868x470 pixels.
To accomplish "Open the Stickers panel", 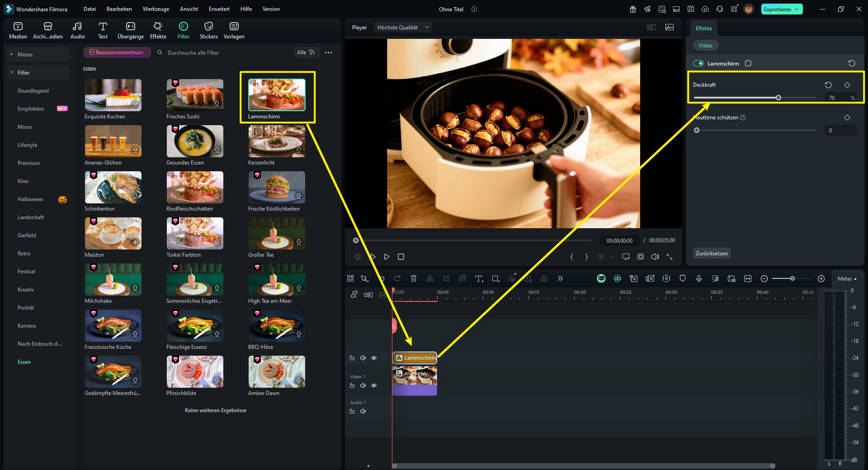I will click(208, 30).
